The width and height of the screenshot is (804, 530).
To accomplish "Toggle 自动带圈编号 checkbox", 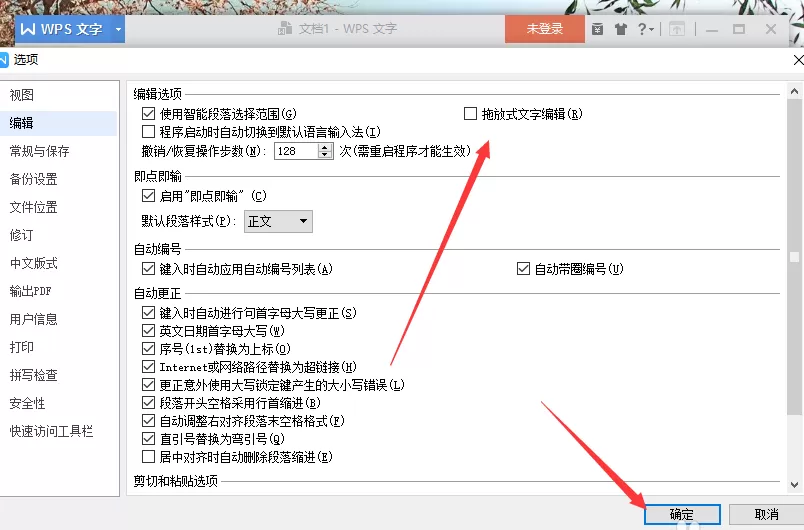I will click(x=523, y=269).
